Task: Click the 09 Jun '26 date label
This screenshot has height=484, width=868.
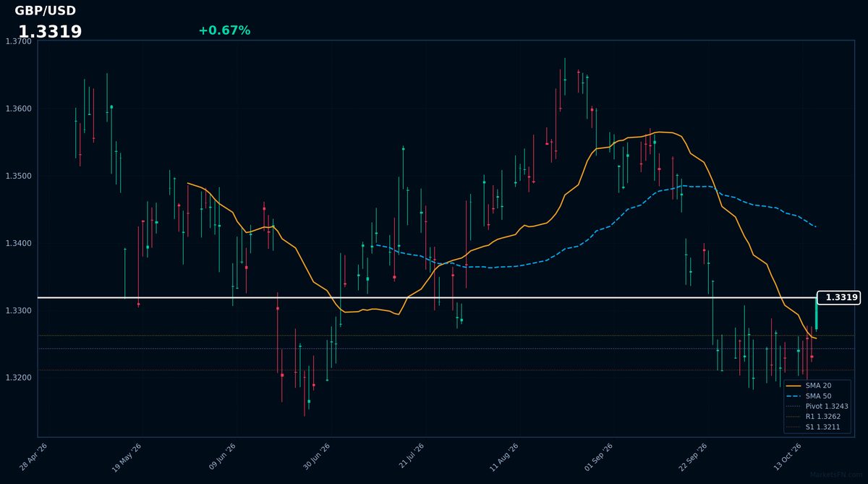Action: pos(222,457)
